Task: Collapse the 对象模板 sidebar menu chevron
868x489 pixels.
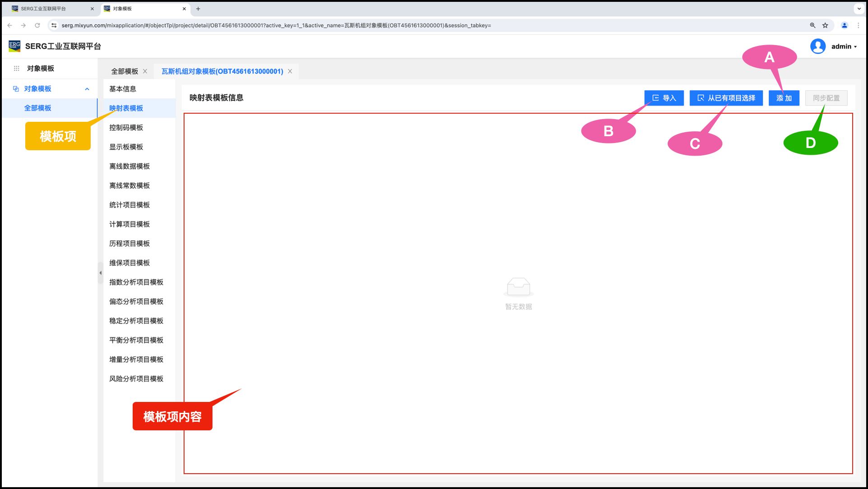Action: (87, 89)
